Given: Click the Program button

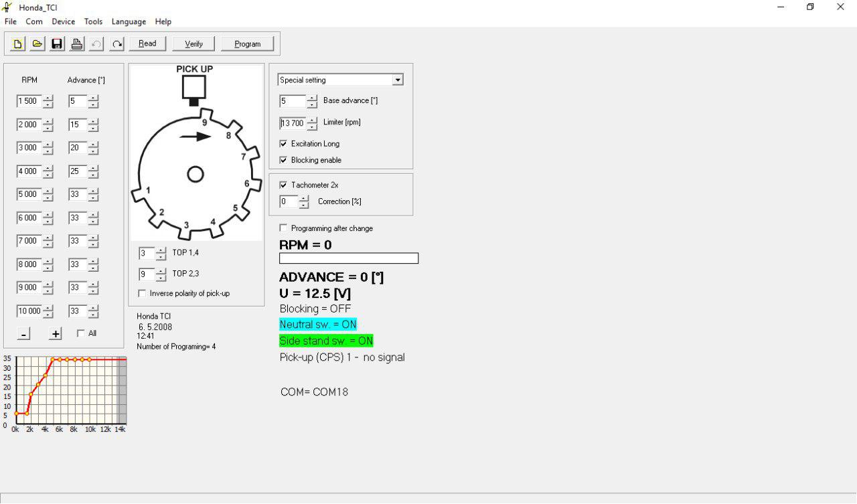Looking at the screenshot, I should 248,44.
